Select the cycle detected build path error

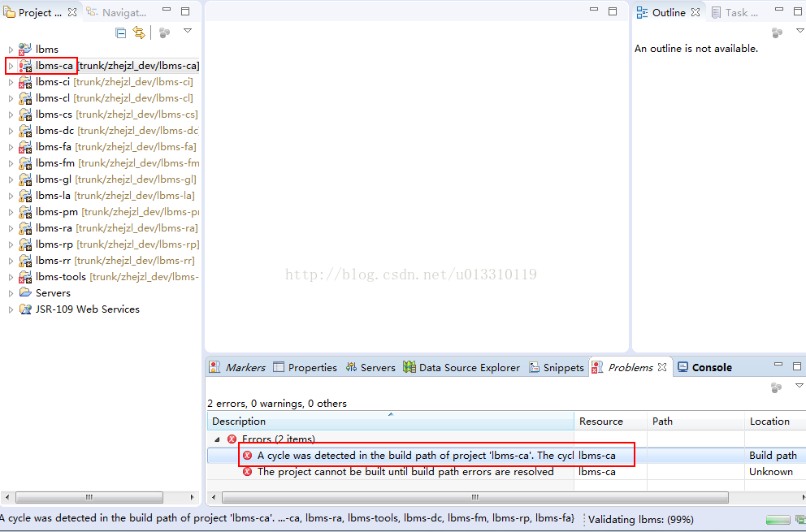[x=415, y=456]
